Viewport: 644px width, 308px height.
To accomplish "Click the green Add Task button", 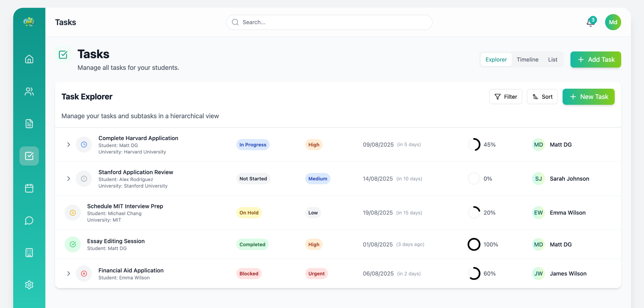I will point(595,59).
